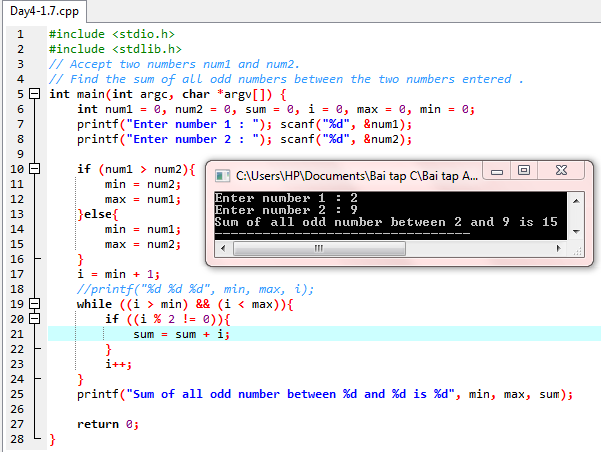Viewport: 601px width, 452px height.
Task: Collapse the while loop fold at line 19
Action: point(35,304)
